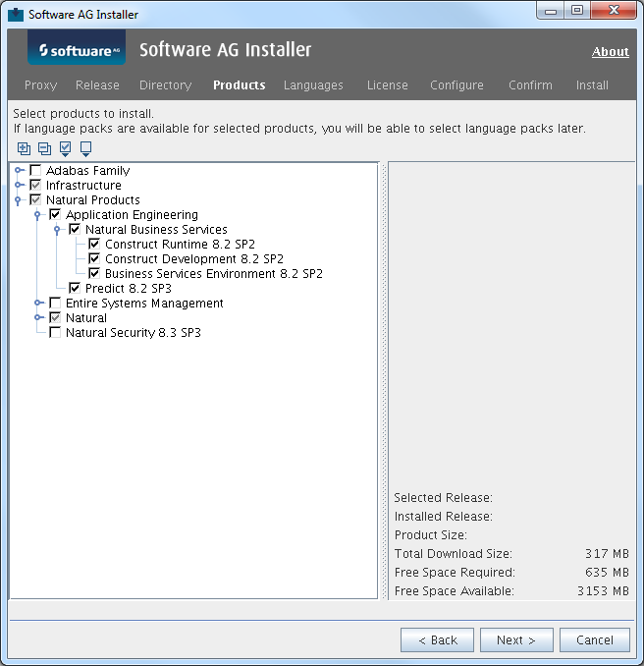This screenshot has height=666, width=644.
Task: Uncheck Construct Development 8.2 SP2
Action: 94,258
